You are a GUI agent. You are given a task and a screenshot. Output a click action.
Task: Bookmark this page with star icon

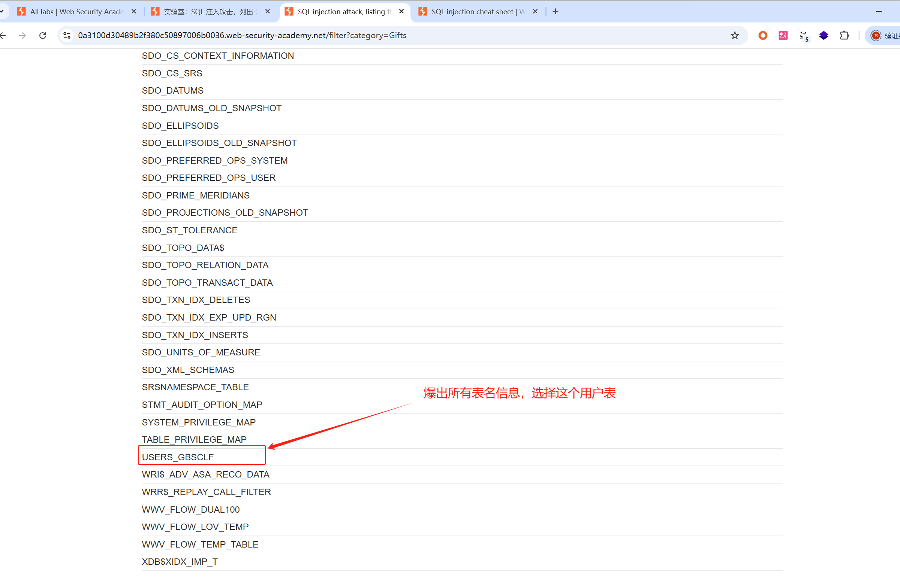[734, 36]
